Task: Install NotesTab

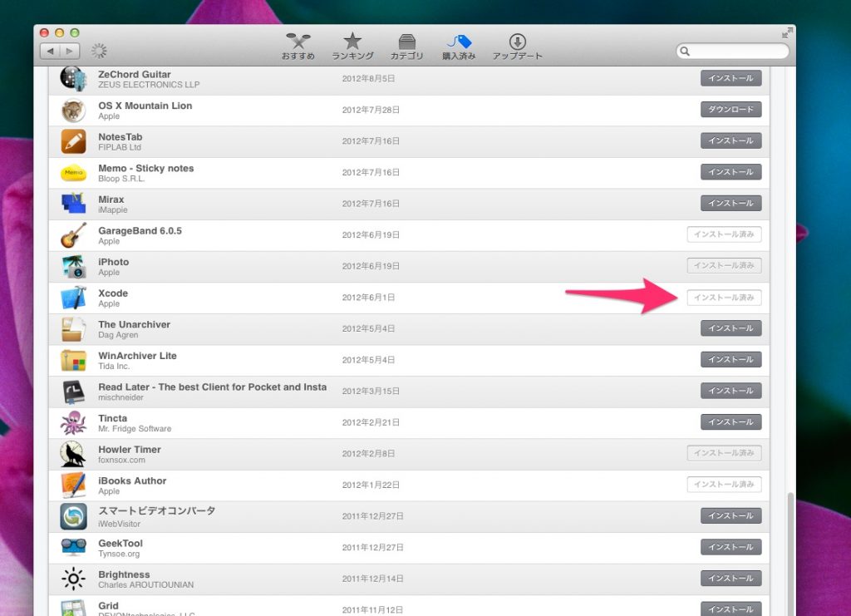Action: pos(730,140)
